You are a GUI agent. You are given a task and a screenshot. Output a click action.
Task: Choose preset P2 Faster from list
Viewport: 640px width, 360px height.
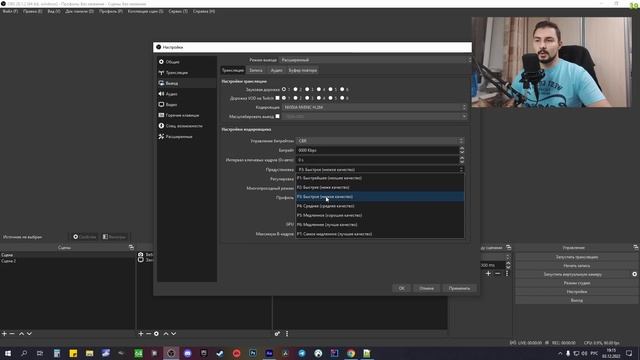(380, 188)
